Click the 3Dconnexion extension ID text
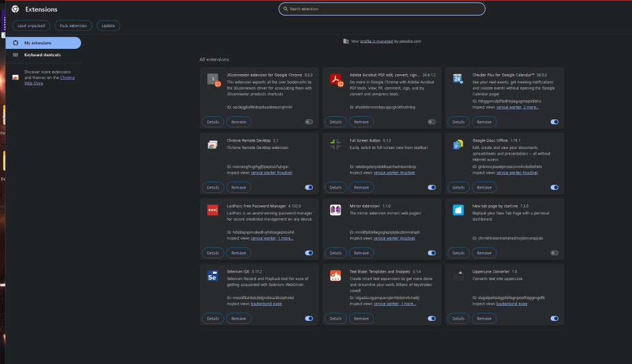The image size is (632, 364). tap(260, 107)
